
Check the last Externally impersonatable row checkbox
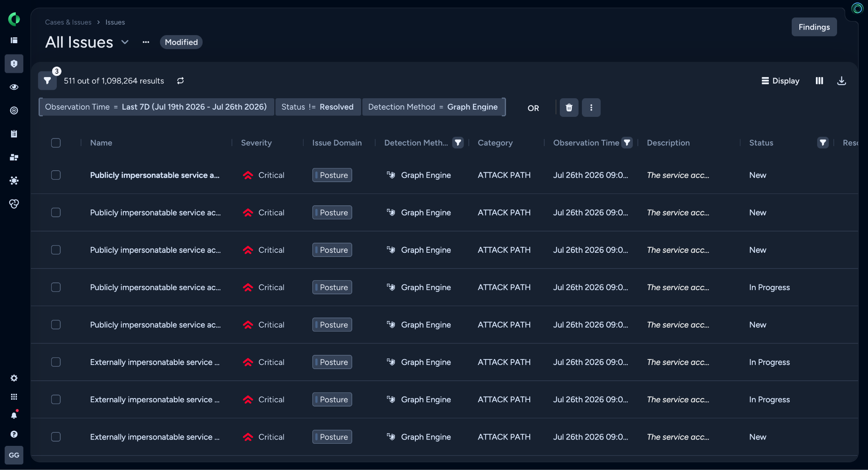(56, 437)
